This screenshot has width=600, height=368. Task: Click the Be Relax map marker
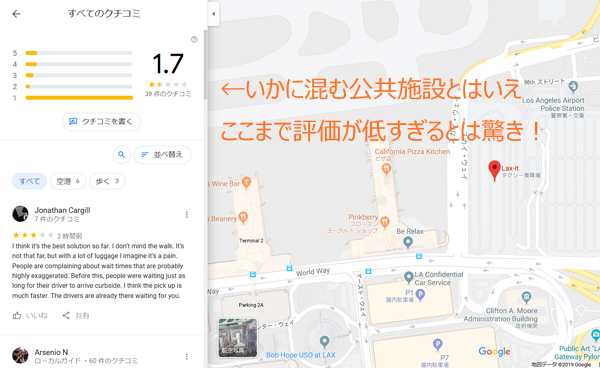[408, 242]
